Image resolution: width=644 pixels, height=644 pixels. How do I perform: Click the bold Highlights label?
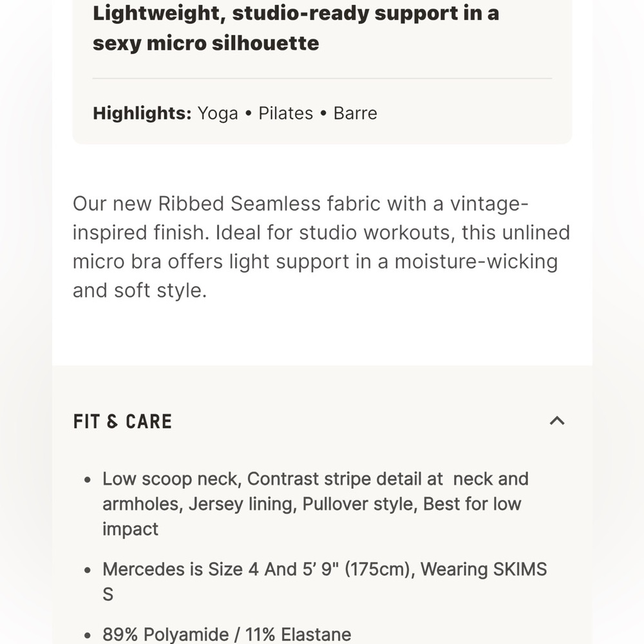tap(142, 113)
